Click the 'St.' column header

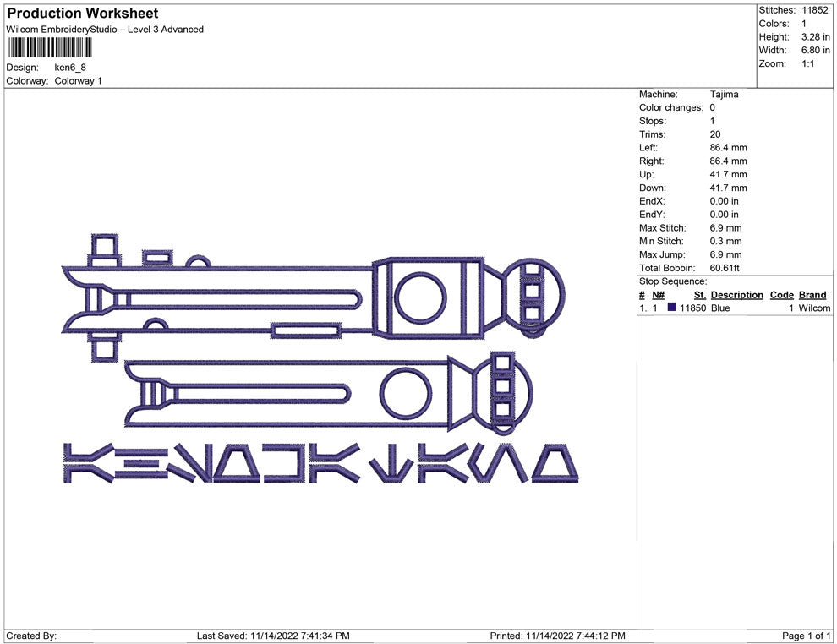coord(700,295)
